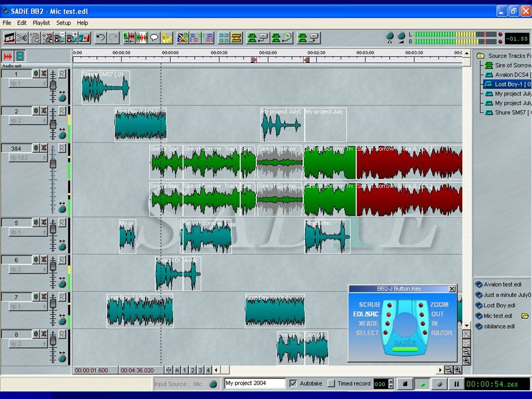Arm record R button on track 3&4

[x=62, y=148]
